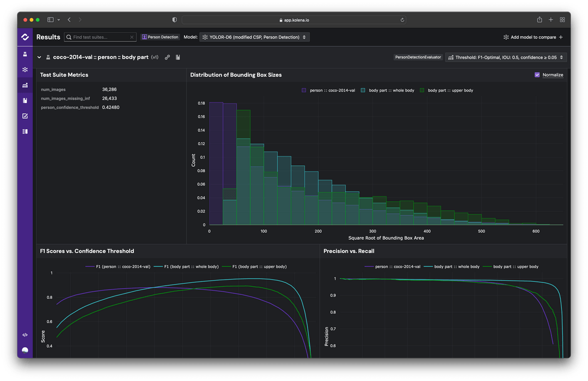
Task: Click the magnifier icon in search box
Action: tap(69, 37)
